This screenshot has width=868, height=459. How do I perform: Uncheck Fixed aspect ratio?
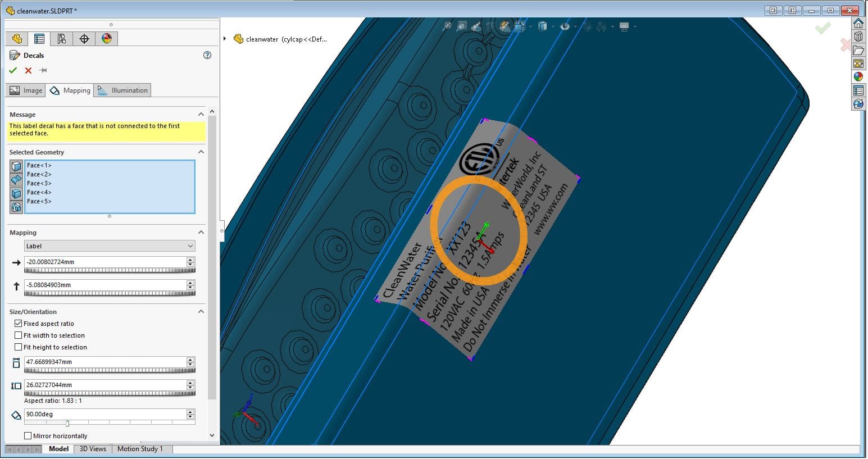point(19,323)
